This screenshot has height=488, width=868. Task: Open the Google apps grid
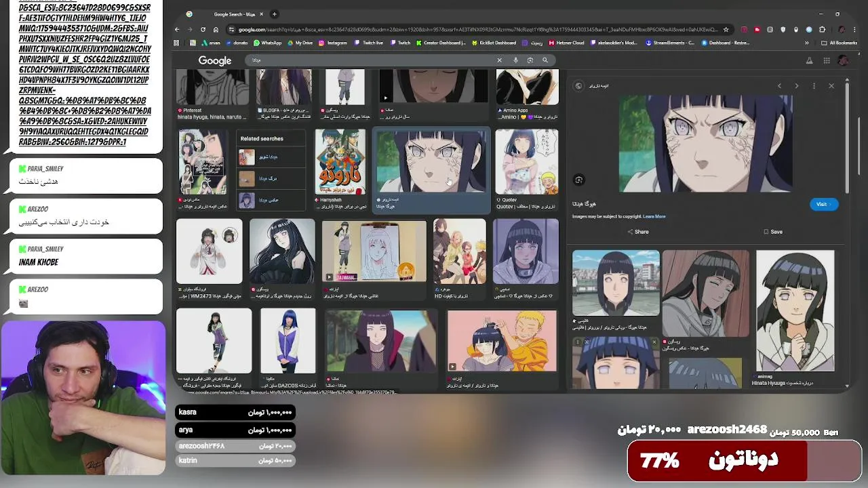tap(826, 60)
